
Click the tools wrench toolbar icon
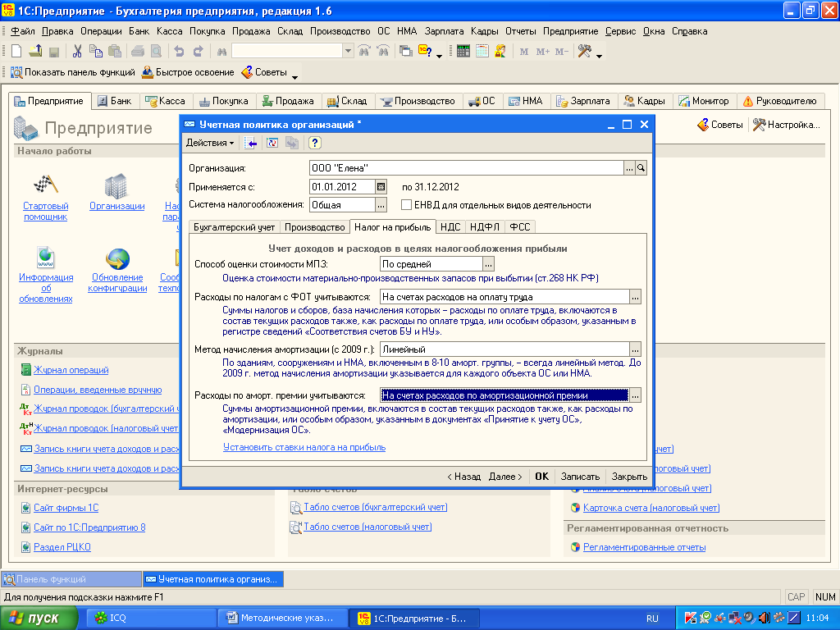pos(584,52)
